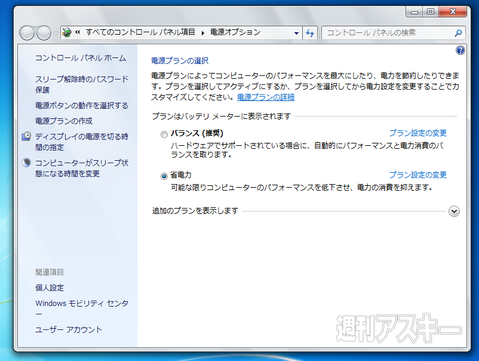The width and height of the screenshot is (479, 361).
Task: Click 電源プランの作成 link
Action: (x=64, y=121)
